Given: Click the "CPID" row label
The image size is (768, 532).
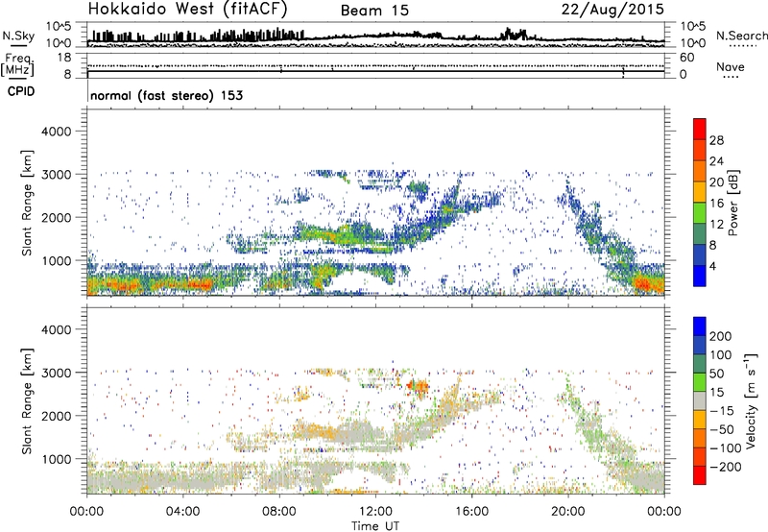Looking at the screenshot, I should 21,91.
